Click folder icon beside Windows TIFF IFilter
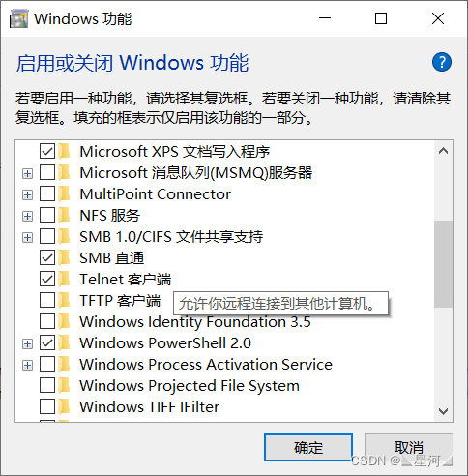Viewport: 468px width, 476px height. click(x=65, y=406)
